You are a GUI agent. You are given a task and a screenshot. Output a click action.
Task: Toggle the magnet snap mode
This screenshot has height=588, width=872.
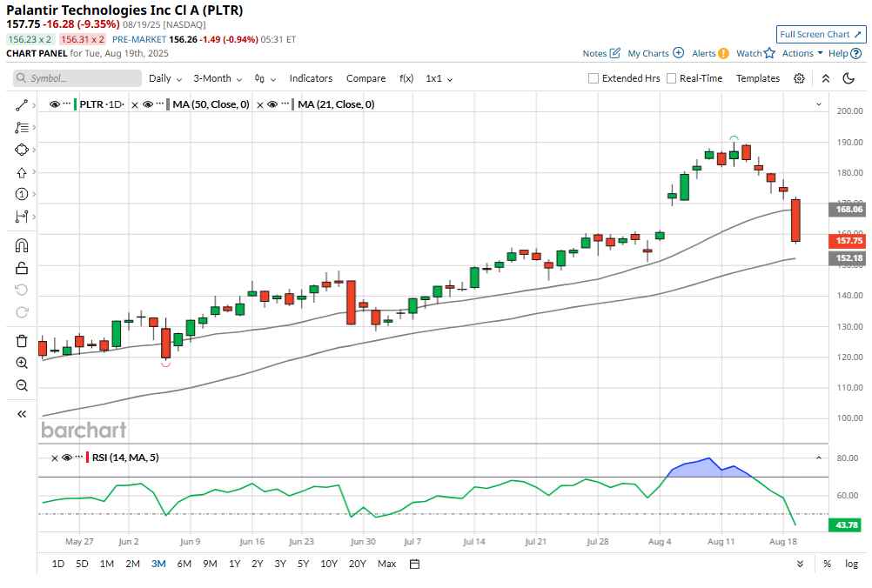[x=22, y=245]
